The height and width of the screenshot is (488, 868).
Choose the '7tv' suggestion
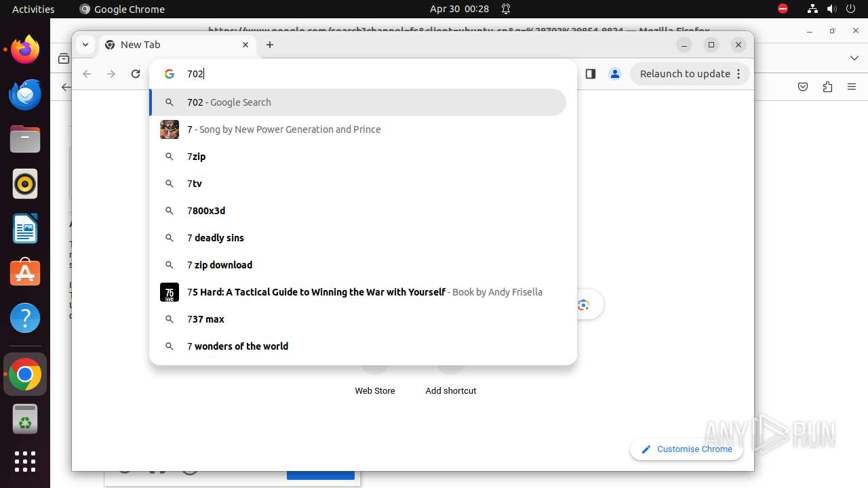[358, 184]
